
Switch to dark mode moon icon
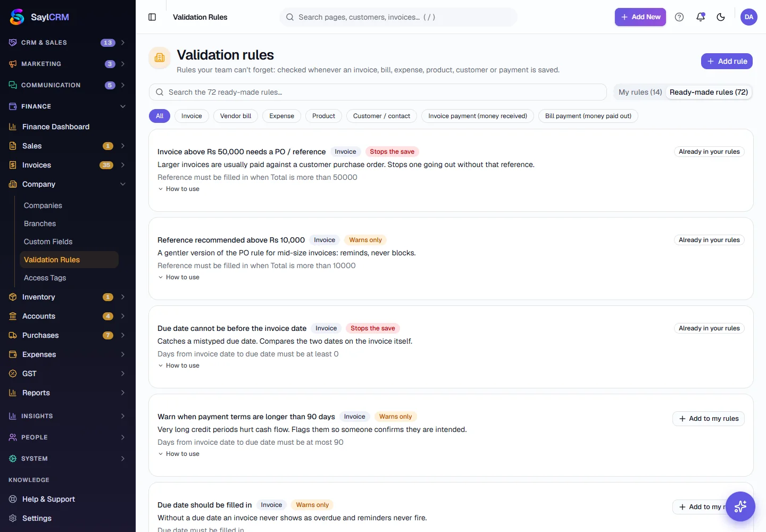pos(721,17)
